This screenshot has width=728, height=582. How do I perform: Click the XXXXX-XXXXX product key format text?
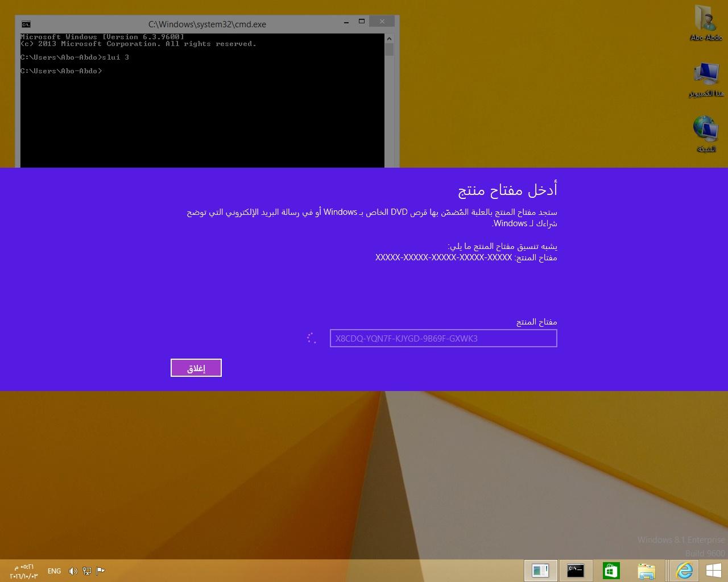[444, 257]
